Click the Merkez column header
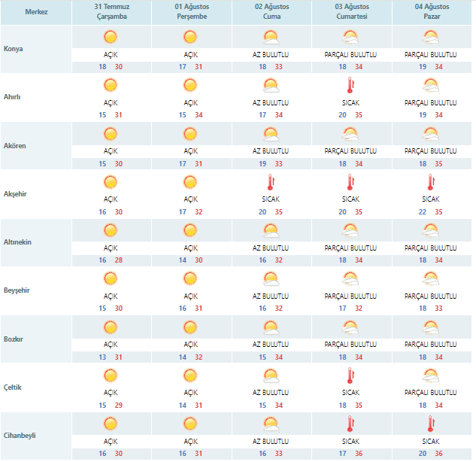Viewport: 476px width, 462px height. [x=36, y=12]
